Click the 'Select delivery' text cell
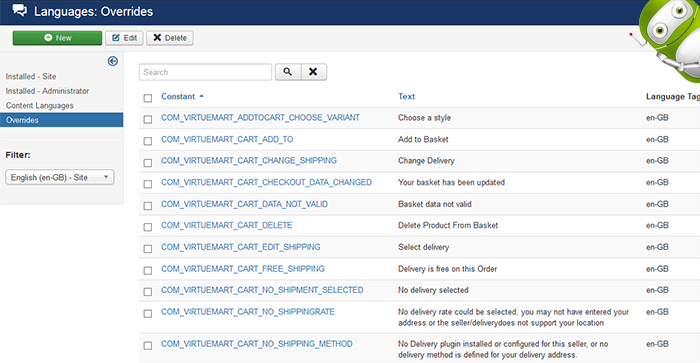Image resolution: width=700 pixels, height=363 pixels. click(424, 247)
